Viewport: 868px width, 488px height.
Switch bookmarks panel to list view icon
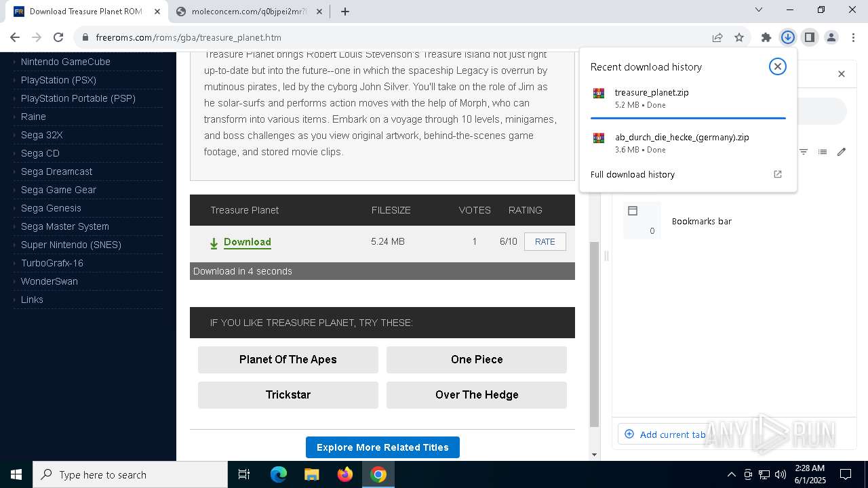click(823, 152)
